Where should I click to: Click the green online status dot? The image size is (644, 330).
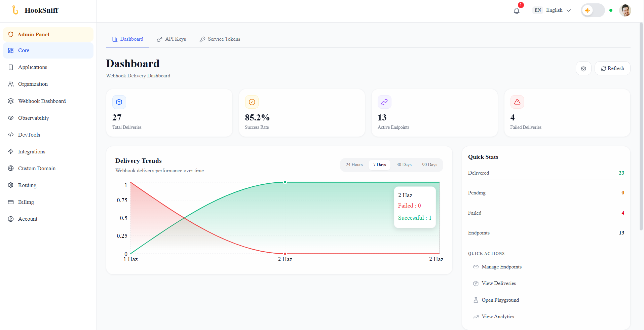(611, 10)
